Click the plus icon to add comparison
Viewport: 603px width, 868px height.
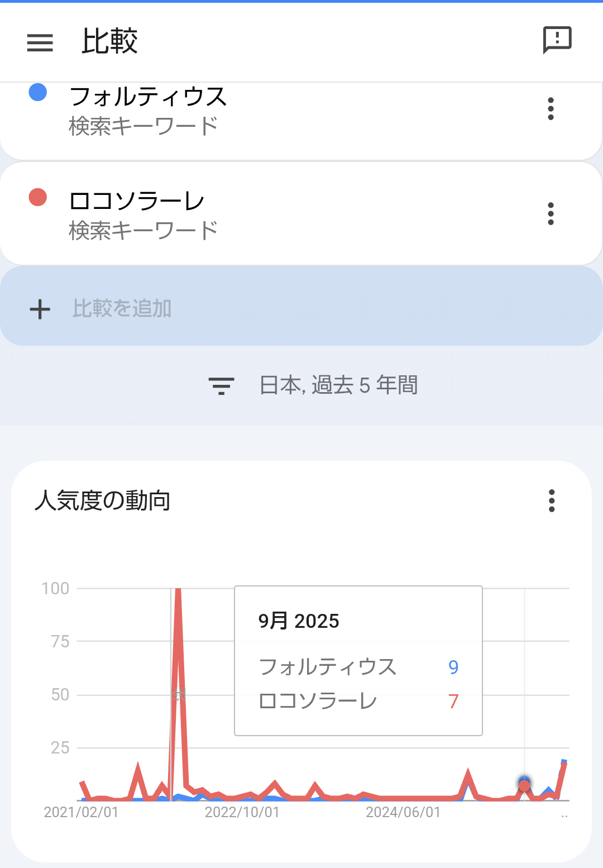(40, 309)
